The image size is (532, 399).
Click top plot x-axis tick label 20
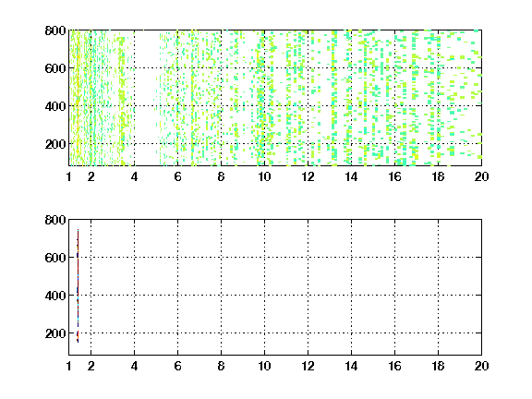pos(481,176)
